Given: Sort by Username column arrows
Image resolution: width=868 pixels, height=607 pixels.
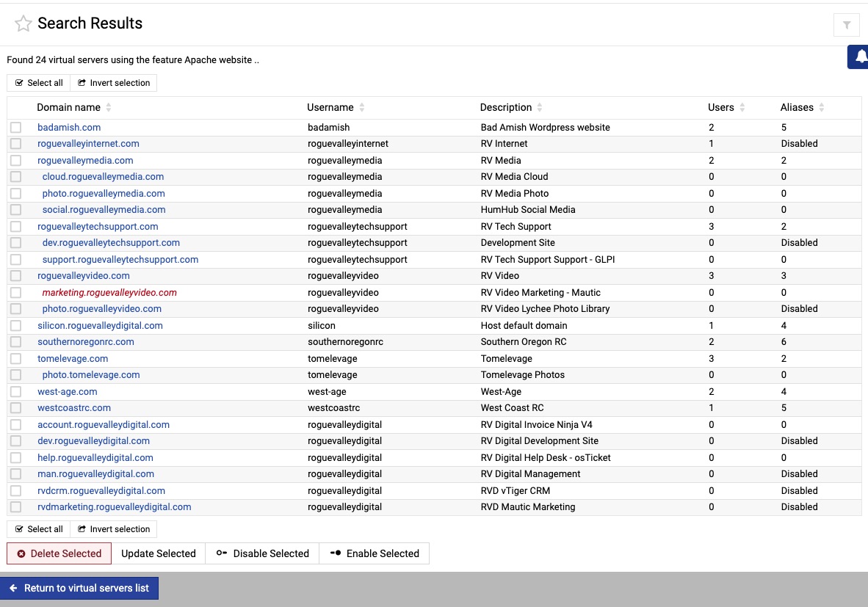Looking at the screenshot, I should (361, 107).
